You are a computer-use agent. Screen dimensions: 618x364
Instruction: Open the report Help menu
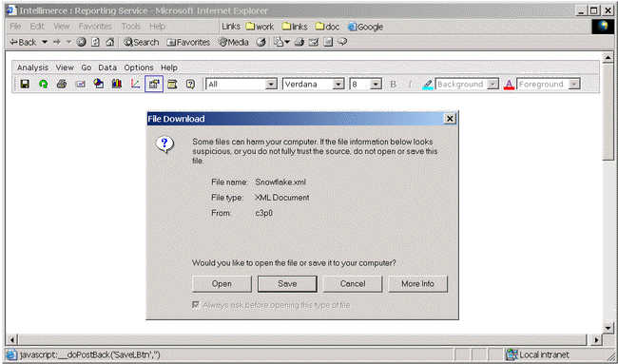(169, 67)
